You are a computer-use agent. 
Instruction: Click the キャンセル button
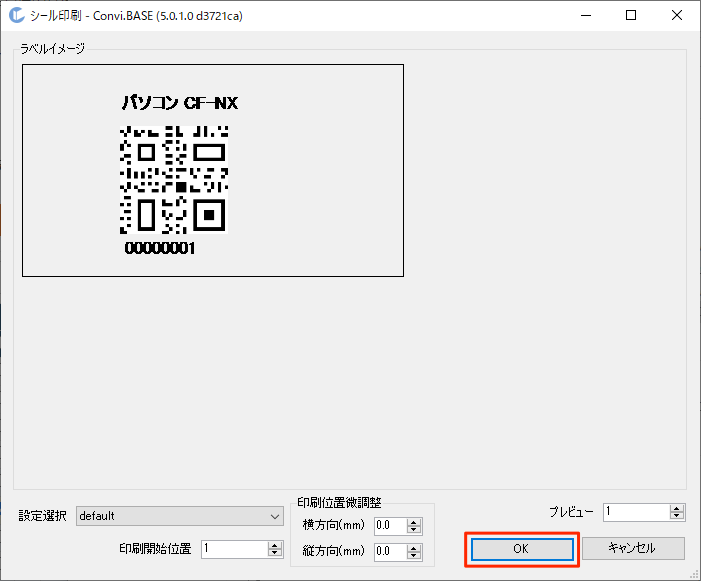633,548
